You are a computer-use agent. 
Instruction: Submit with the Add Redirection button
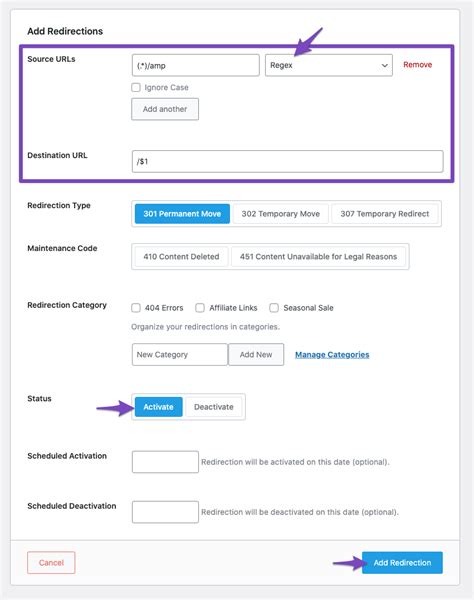pos(402,562)
